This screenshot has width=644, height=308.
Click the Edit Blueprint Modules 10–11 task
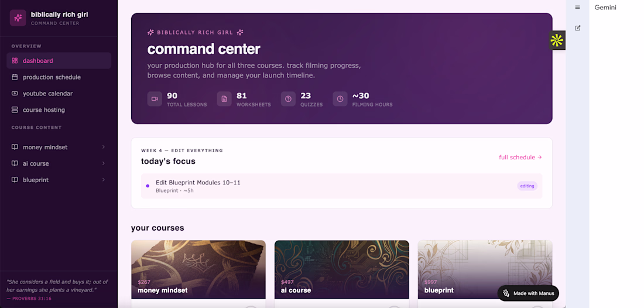(198, 183)
